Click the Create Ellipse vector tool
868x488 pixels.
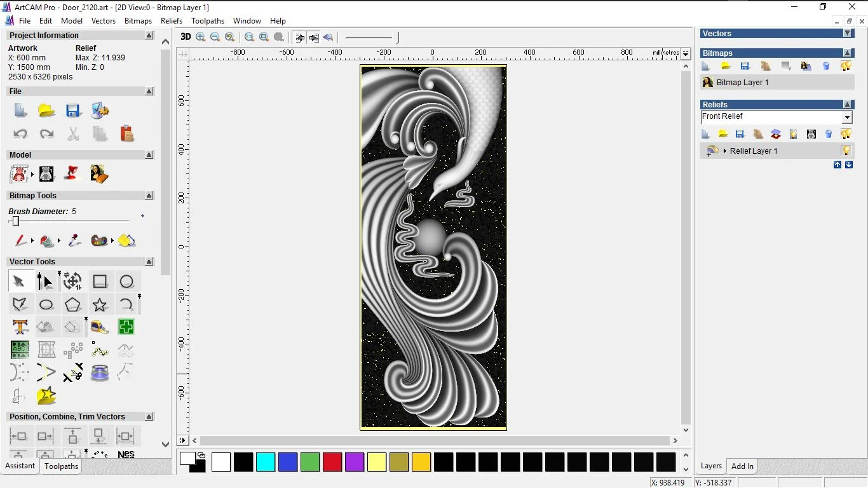coord(46,304)
